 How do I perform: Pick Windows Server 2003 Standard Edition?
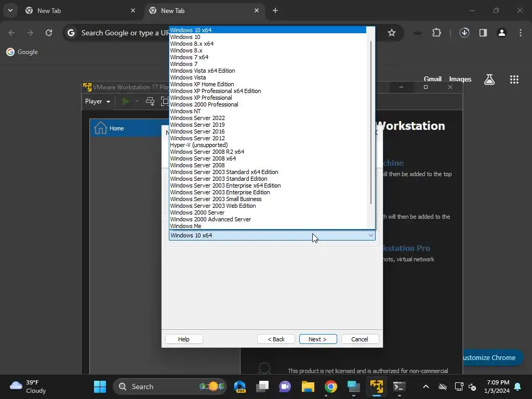coord(268,179)
